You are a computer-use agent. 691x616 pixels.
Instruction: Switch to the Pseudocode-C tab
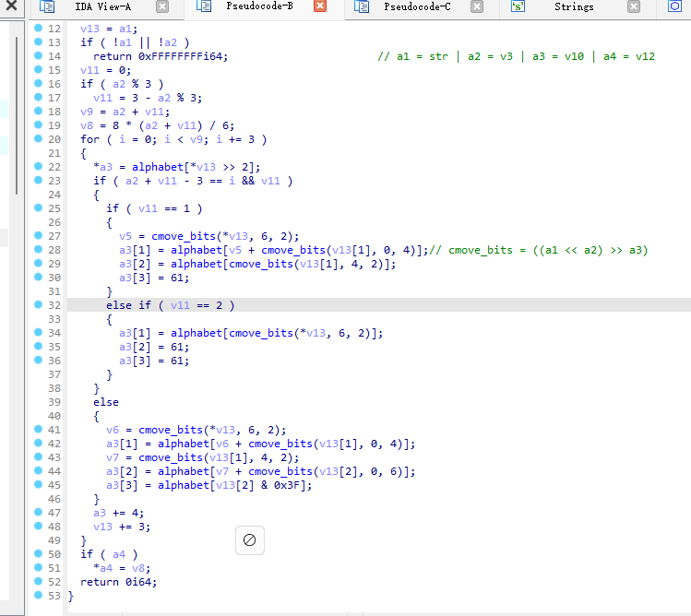pos(417,6)
